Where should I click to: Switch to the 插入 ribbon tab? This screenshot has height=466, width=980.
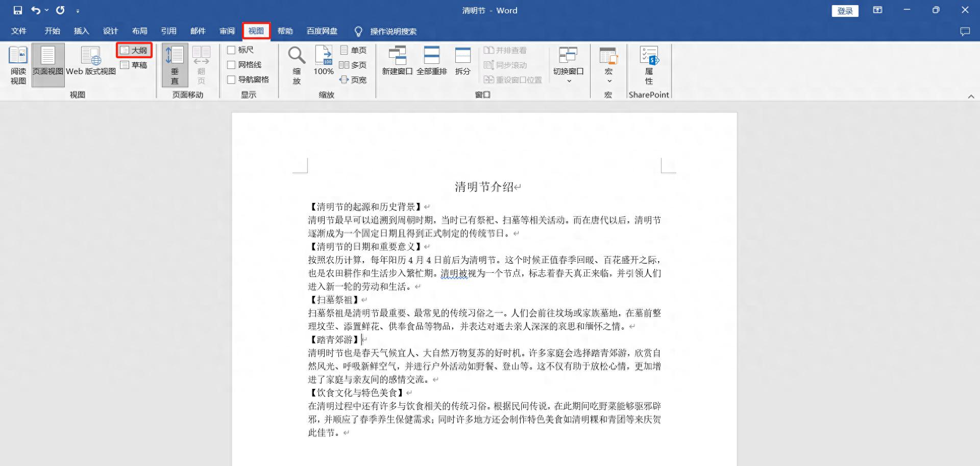(x=81, y=31)
